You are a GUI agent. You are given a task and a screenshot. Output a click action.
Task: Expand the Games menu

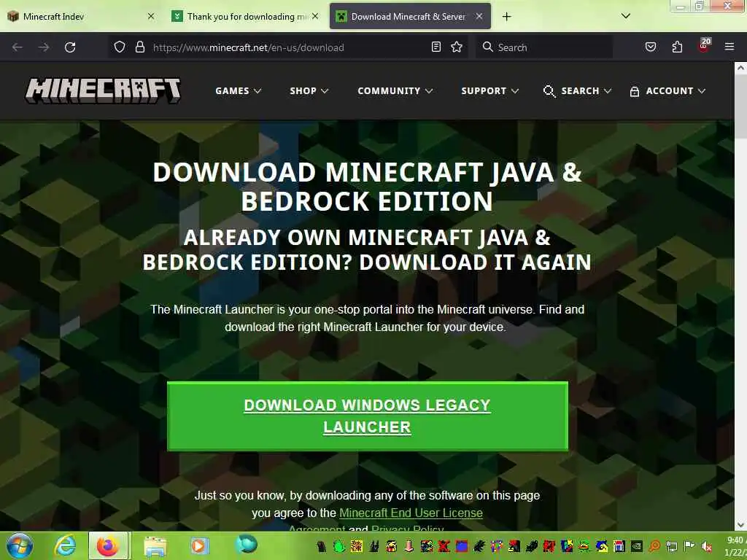[239, 91]
